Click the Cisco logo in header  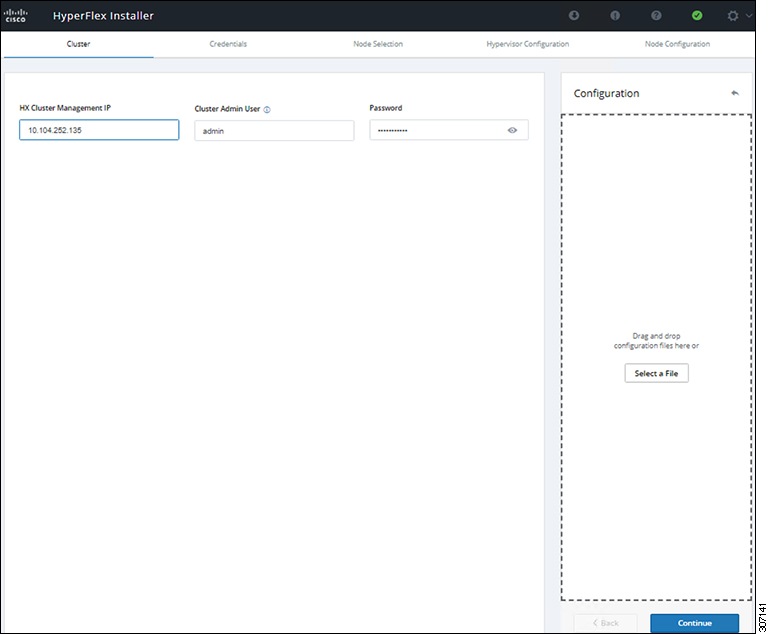15,15
